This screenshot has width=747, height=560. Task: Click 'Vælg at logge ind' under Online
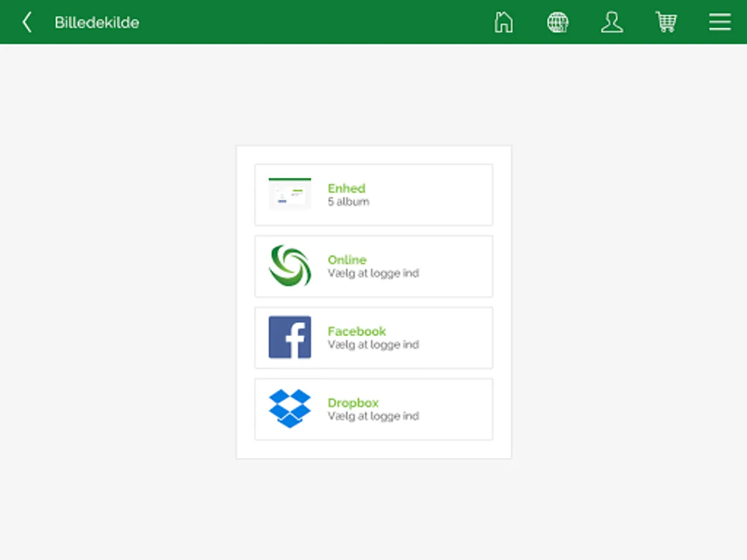(374, 273)
